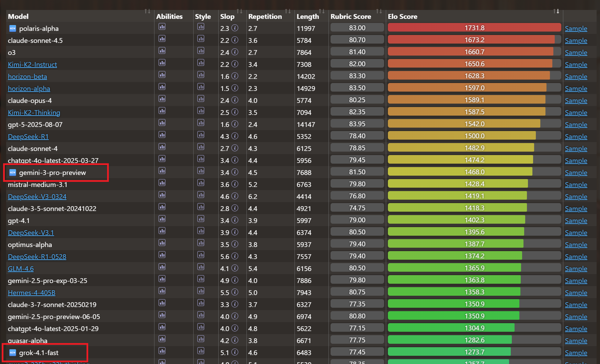Image resolution: width=600 pixels, height=364 pixels.
Task: Click slop info icon for polaris-alpha
Action: point(235,28)
